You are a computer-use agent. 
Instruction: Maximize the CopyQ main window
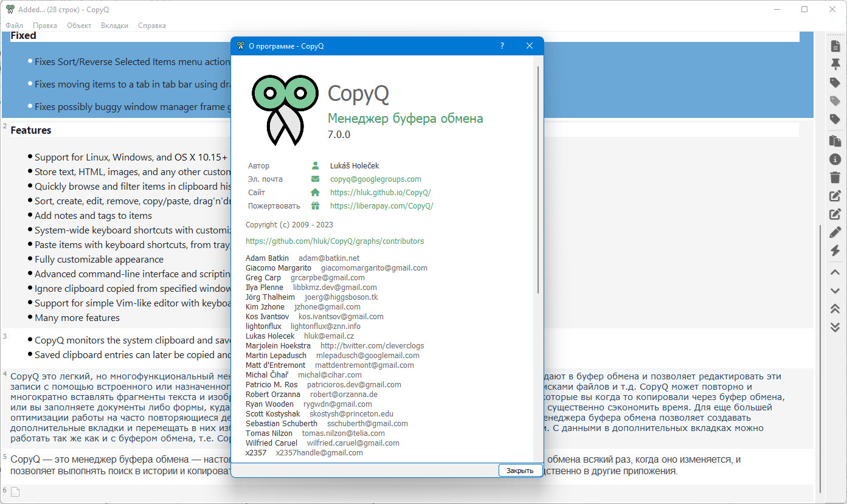(804, 10)
